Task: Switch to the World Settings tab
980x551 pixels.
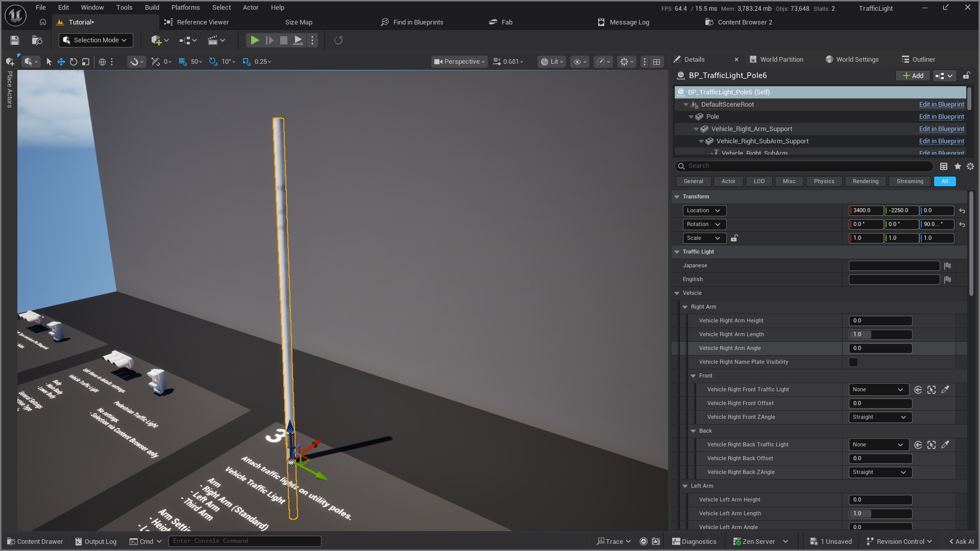Action: click(x=856, y=60)
